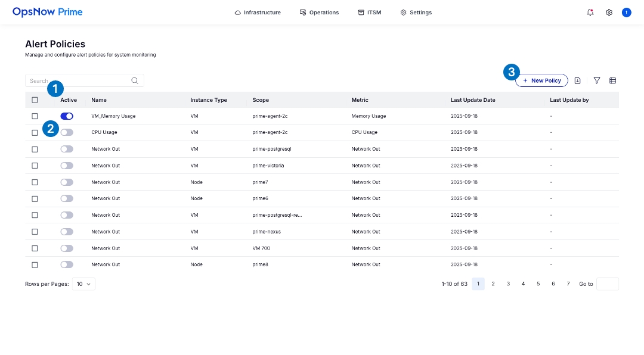
Task: Open the Operations menu
Action: pyautogui.click(x=319, y=13)
